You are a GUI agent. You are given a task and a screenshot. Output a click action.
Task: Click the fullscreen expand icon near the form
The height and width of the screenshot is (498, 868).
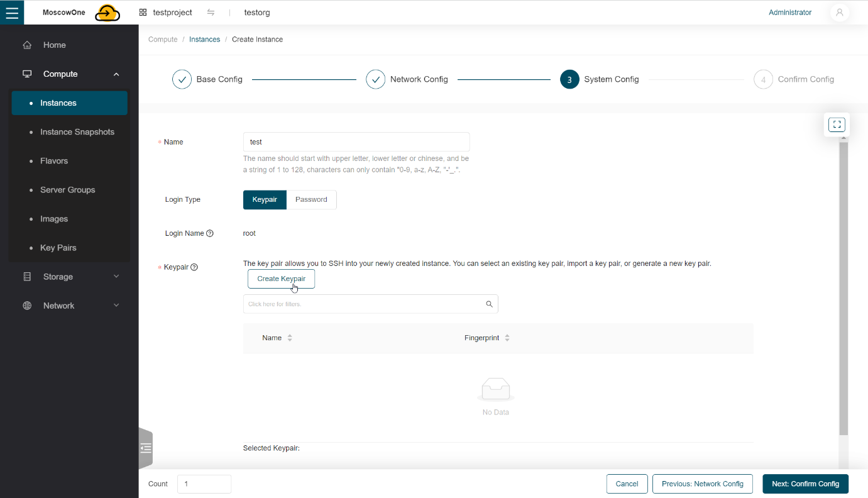836,124
